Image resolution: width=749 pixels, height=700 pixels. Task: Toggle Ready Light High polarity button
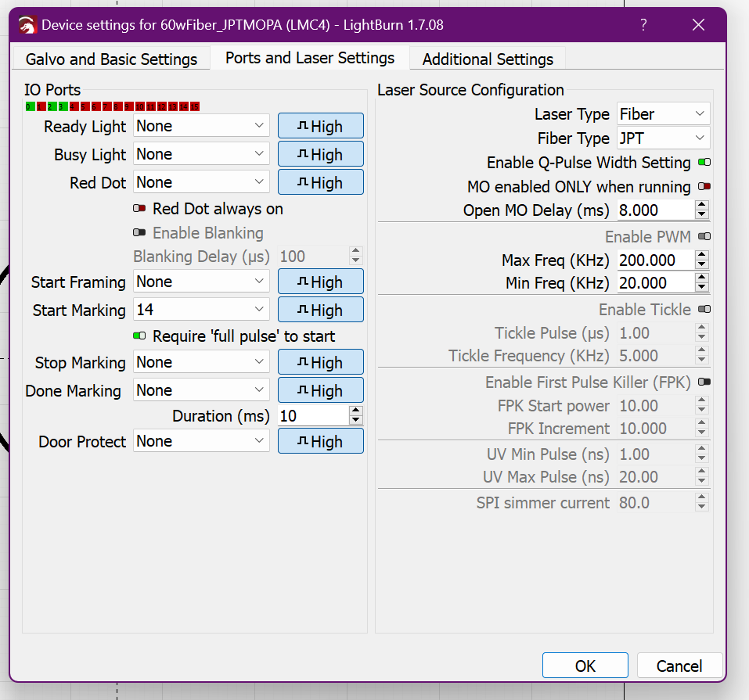pyautogui.click(x=321, y=126)
